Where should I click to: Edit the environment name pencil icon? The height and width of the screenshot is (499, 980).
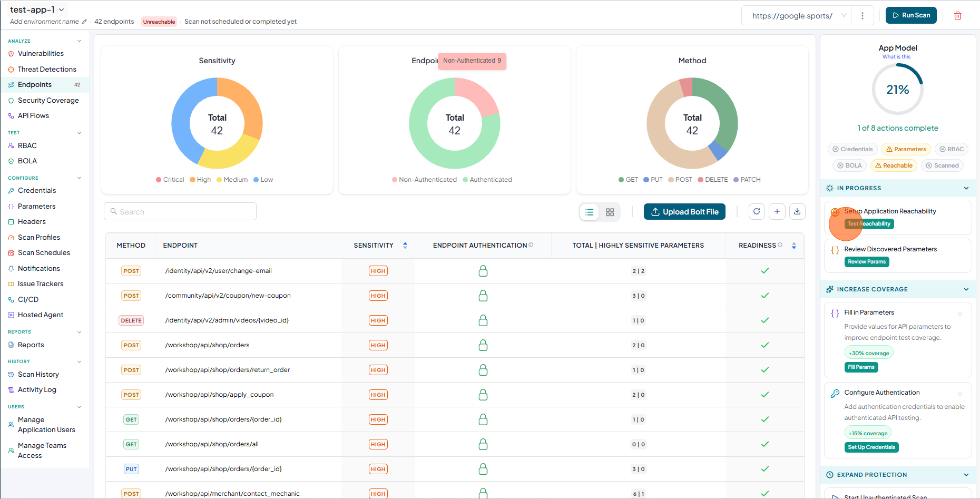pos(84,22)
